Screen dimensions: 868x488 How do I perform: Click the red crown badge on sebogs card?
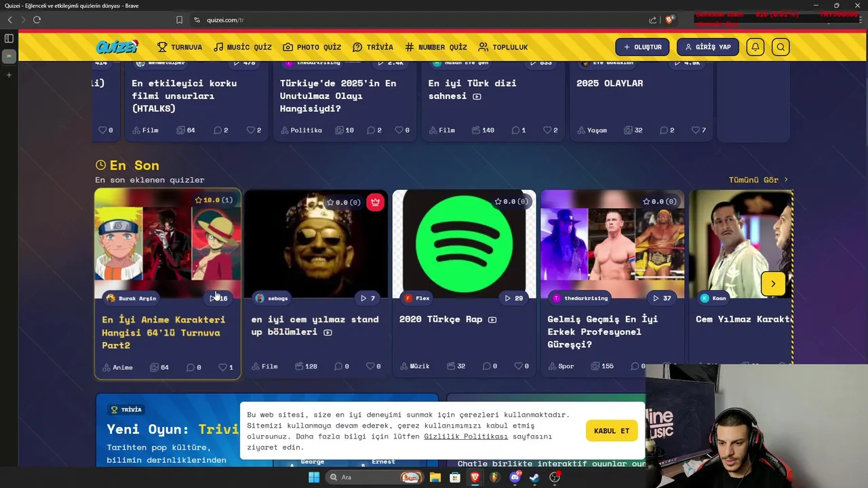[x=375, y=202]
